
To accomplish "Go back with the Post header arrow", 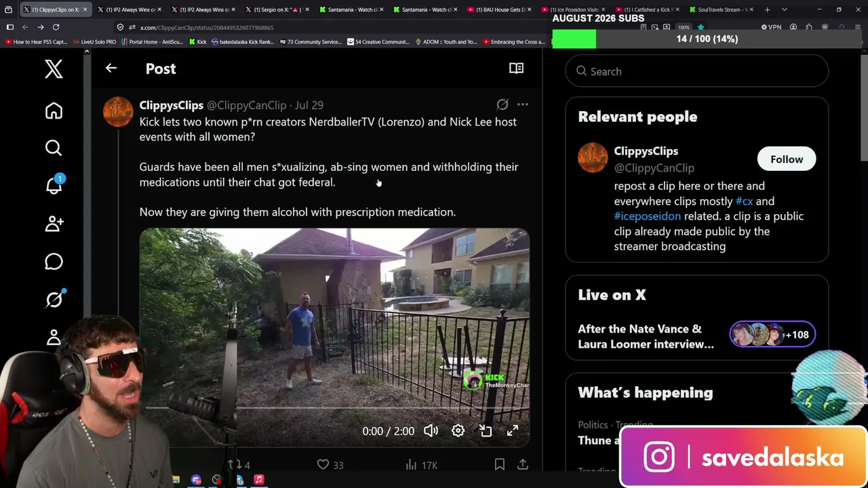I will click(x=111, y=68).
